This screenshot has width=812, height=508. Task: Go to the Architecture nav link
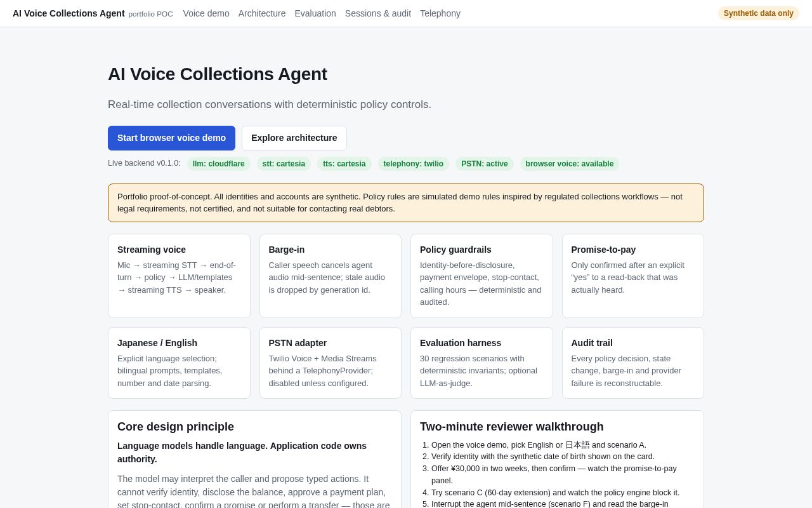click(262, 13)
